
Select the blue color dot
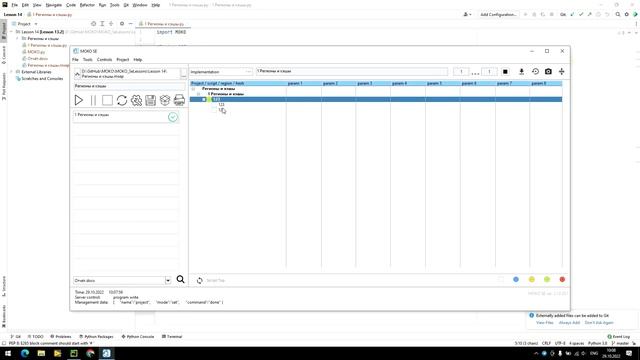(516, 280)
